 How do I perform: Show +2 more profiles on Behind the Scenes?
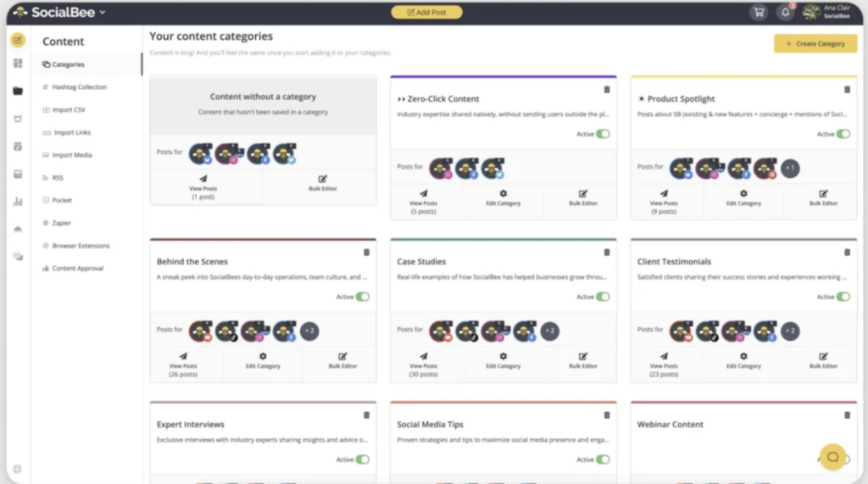309,331
